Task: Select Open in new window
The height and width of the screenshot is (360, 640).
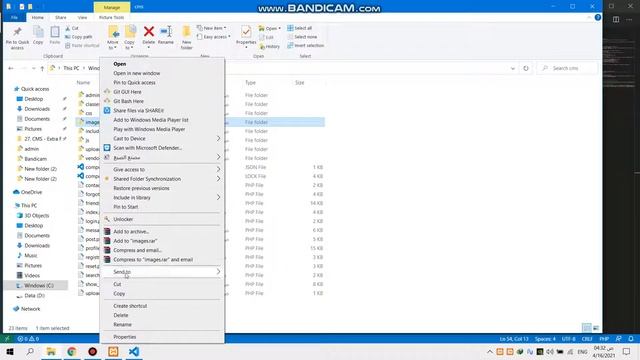Action: 162,73
